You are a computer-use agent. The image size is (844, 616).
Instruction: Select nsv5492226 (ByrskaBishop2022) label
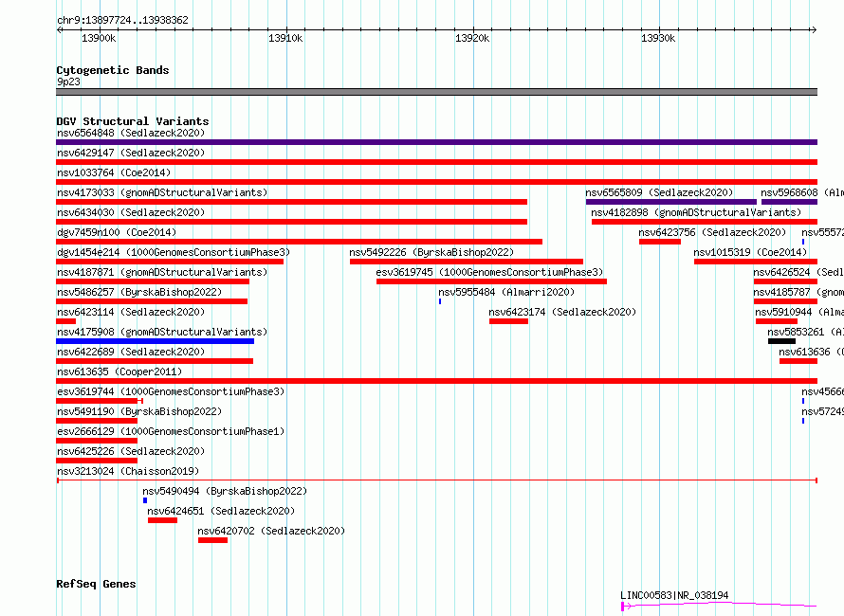[431, 252]
